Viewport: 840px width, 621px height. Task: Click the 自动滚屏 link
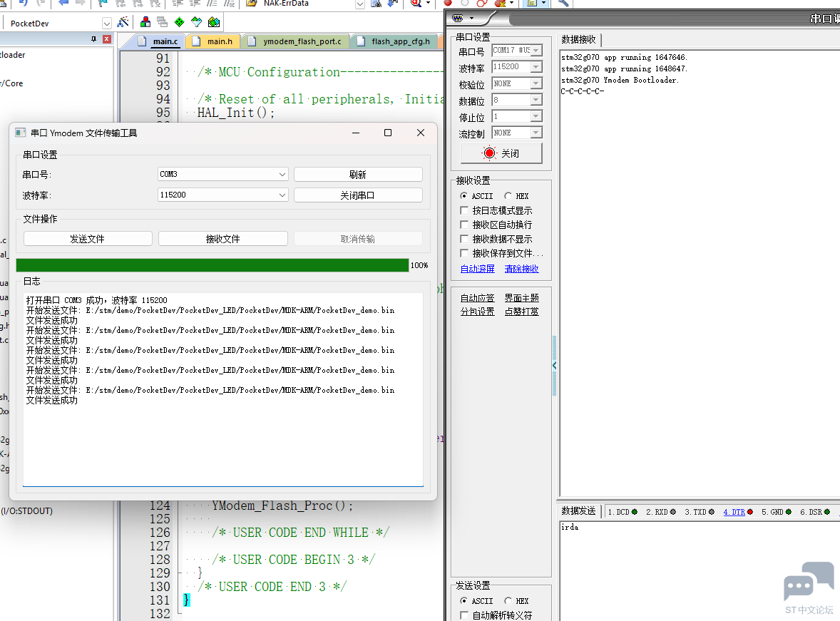[x=477, y=269]
